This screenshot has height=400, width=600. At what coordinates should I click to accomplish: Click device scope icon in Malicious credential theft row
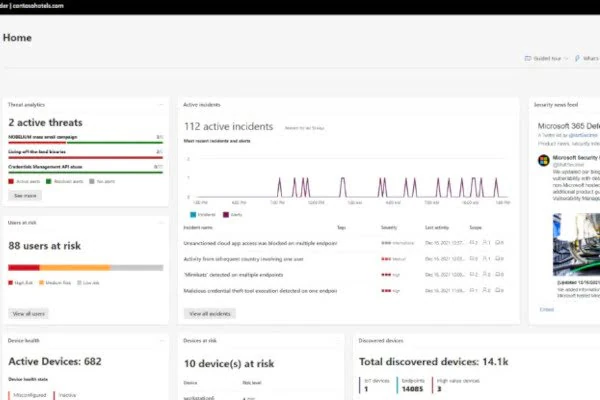click(x=474, y=291)
